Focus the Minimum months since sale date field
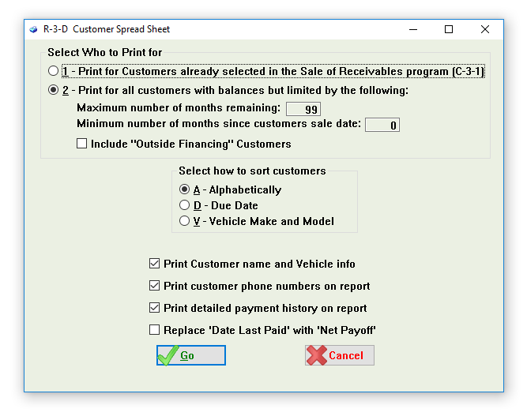 382,125
